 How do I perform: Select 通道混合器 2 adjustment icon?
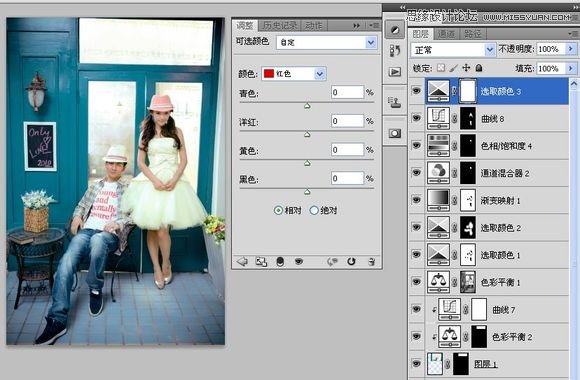(438, 173)
